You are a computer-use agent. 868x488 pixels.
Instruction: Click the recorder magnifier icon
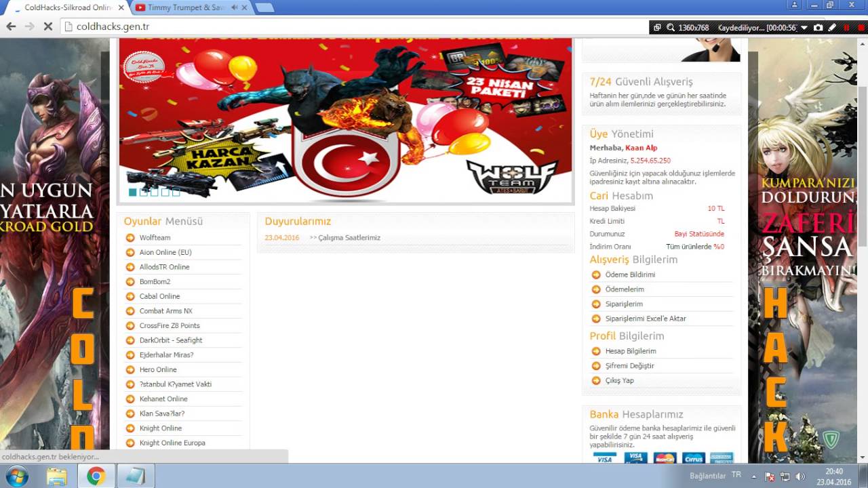pyautogui.click(x=671, y=28)
